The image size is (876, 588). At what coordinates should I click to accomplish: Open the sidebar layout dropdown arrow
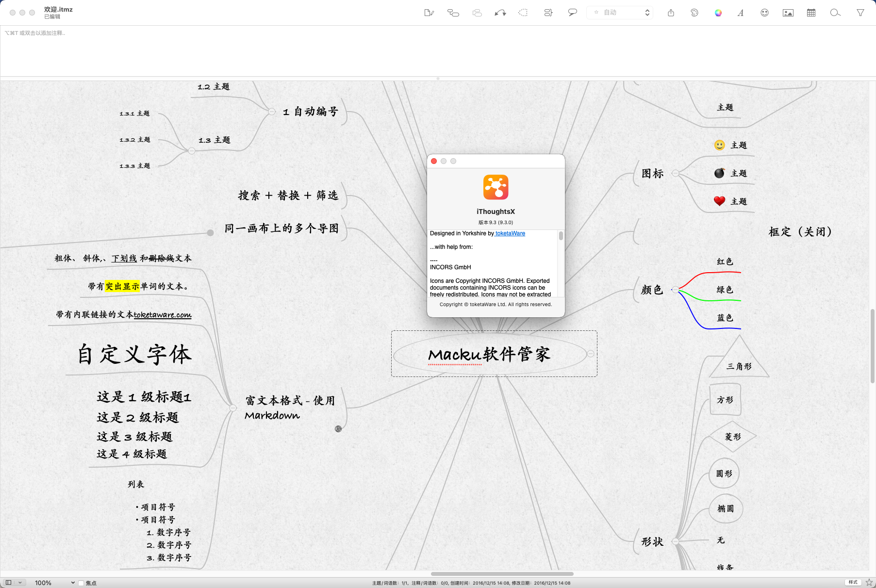(20, 583)
